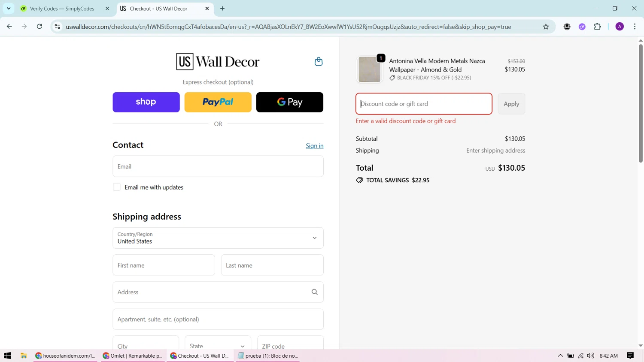
Task: Click the Antonina Vella product title
Action: tap(437, 65)
